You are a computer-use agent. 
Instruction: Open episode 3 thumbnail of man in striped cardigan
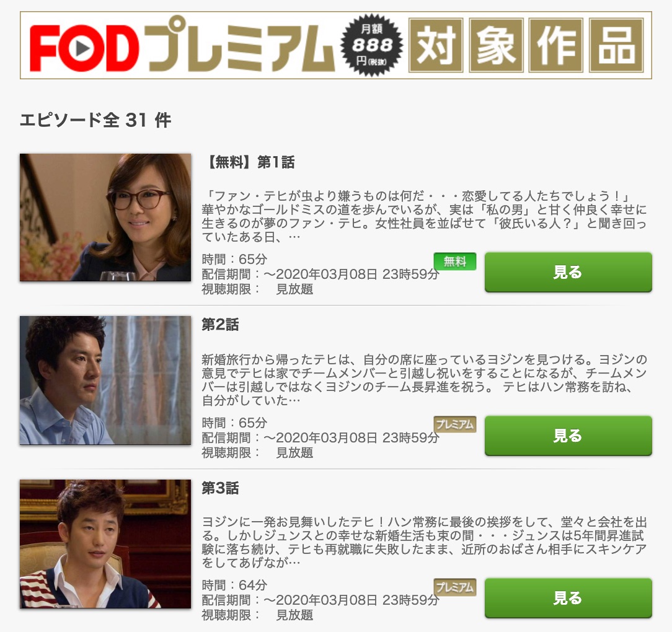105,544
